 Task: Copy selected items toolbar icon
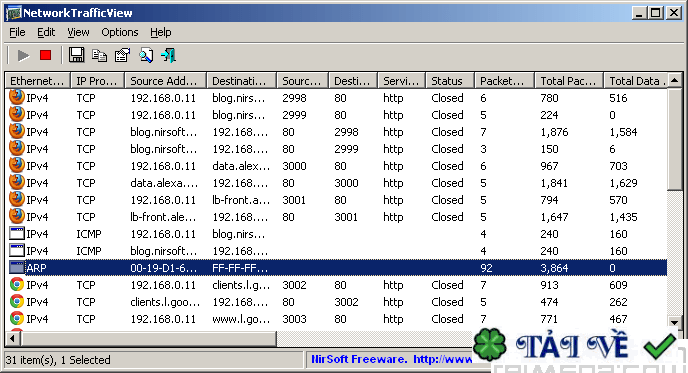coord(100,55)
